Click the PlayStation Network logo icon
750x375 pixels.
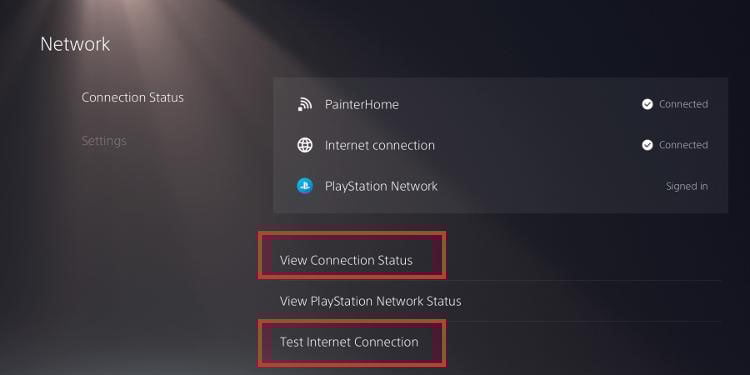(305, 186)
